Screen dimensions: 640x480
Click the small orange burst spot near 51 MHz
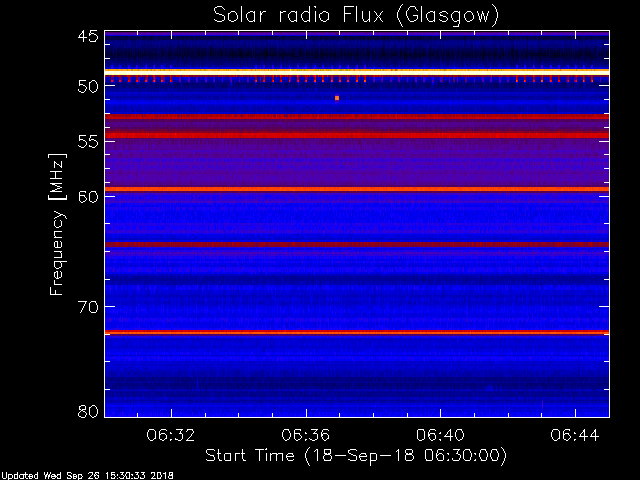pyautogui.click(x=337, y=98)
